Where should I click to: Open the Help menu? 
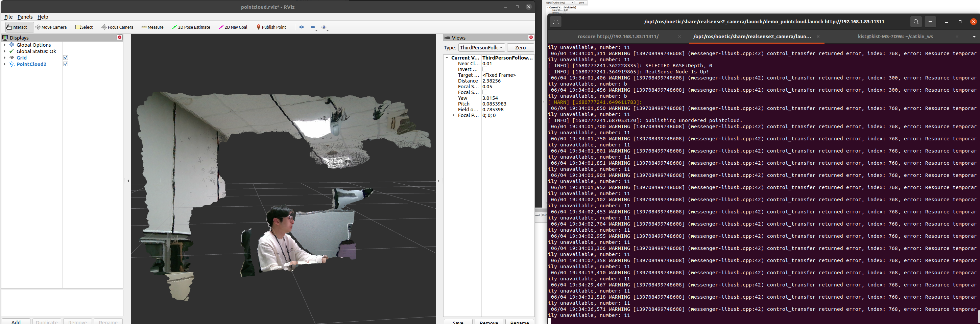(x=43, y=17)
